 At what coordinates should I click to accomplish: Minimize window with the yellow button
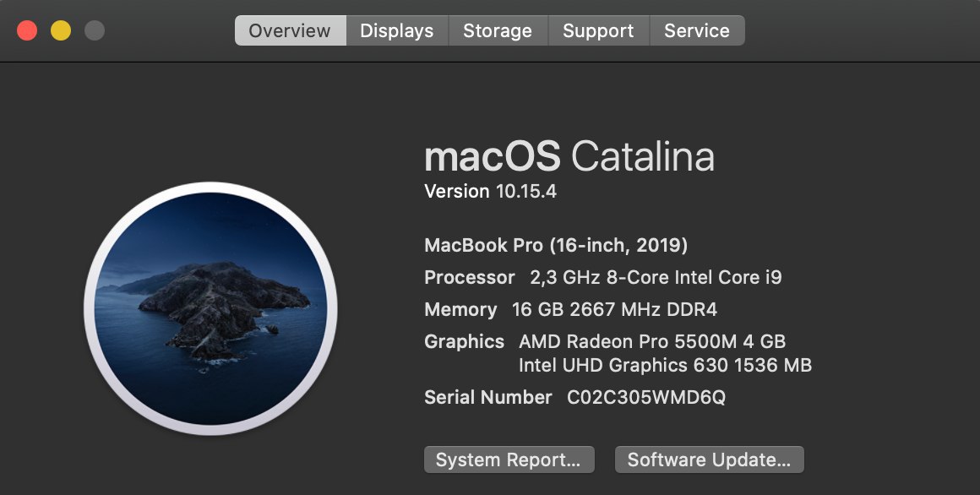coord(61,30)
